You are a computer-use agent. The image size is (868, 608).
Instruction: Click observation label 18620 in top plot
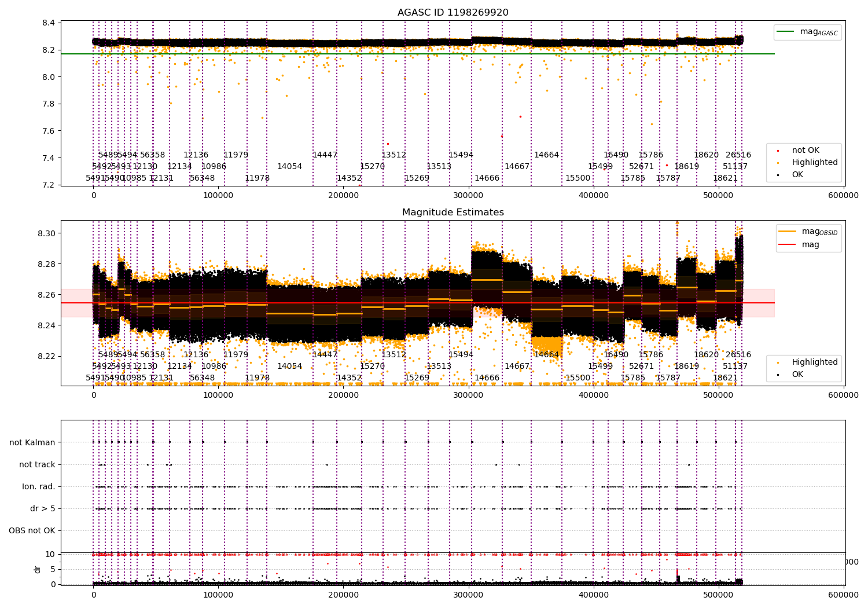pyautogui.click(x=706, y=155)
